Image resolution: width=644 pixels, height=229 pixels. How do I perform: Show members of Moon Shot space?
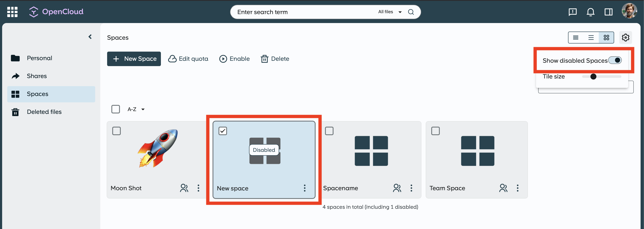pyautogui.click(x=184, y=188)
